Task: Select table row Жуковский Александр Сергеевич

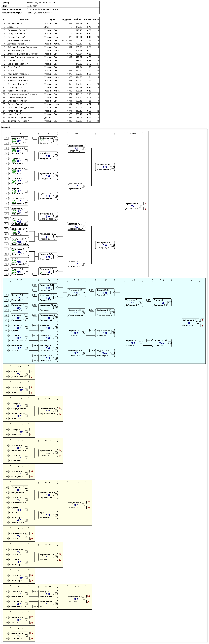Action: click(x=50, y=54)
